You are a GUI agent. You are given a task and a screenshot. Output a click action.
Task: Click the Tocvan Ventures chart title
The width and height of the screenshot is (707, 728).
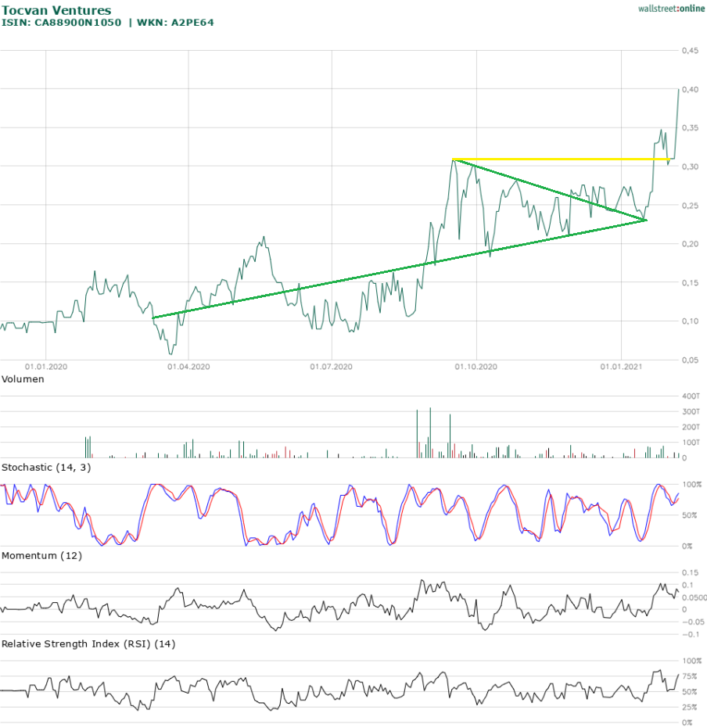(x=56, y=10)
